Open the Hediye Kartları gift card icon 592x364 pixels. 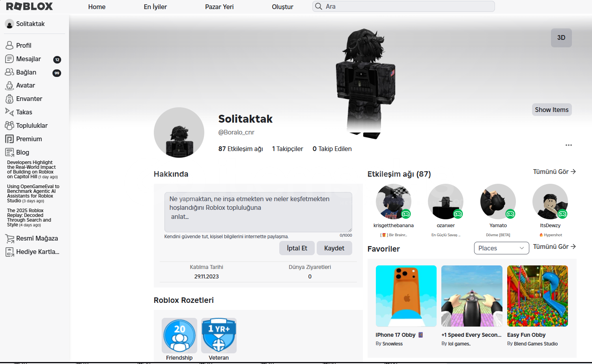[x=9, y=252]
